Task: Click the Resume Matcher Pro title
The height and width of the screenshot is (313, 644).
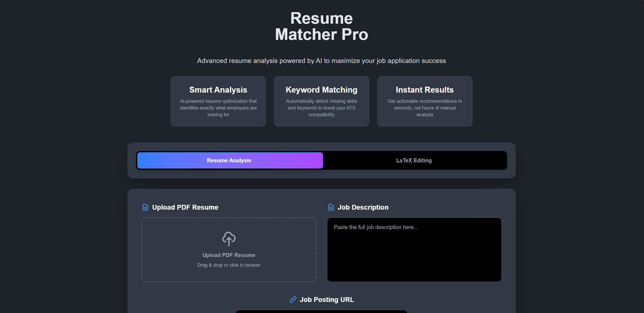Action: point(321,26)
